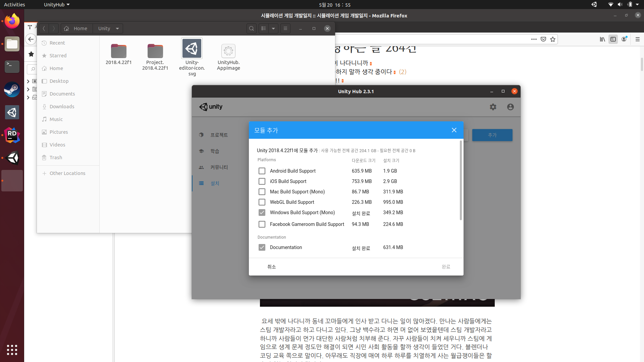
Task: Check Facebook Gameroom Build Support
Action: [x=262, y=224]
